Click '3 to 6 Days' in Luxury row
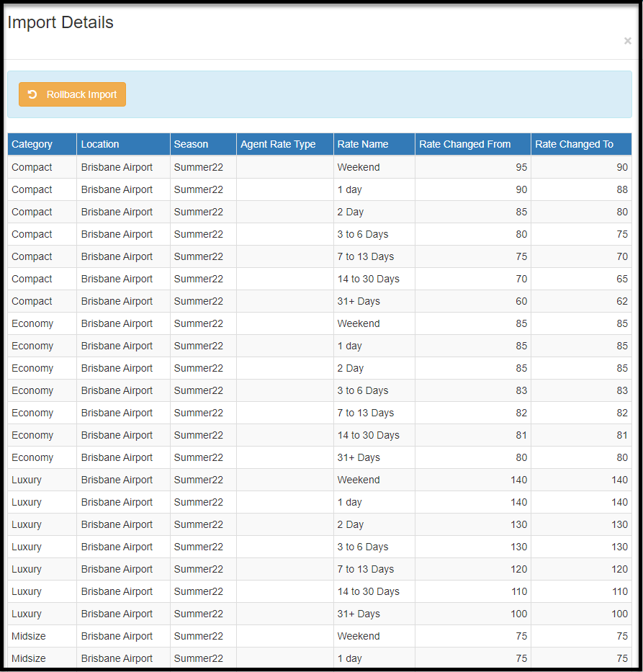Screen dimensions: 643x672 pos(363,547)
